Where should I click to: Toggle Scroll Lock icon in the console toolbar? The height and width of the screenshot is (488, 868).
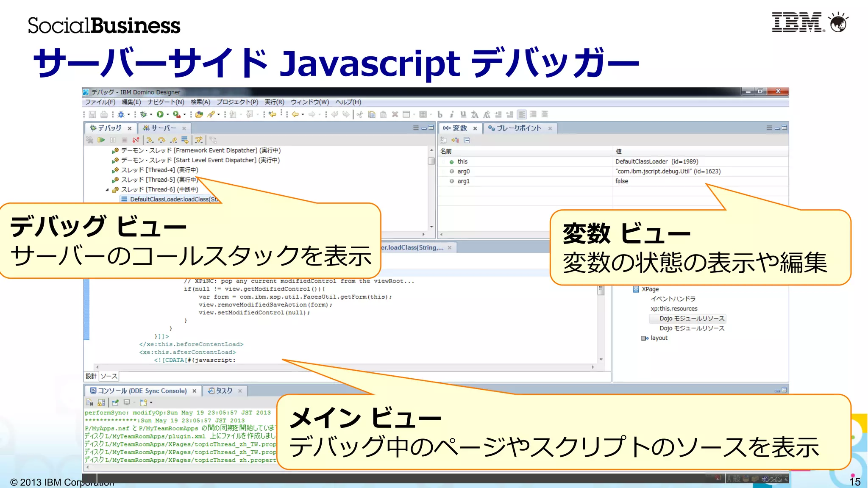point(101,402)
